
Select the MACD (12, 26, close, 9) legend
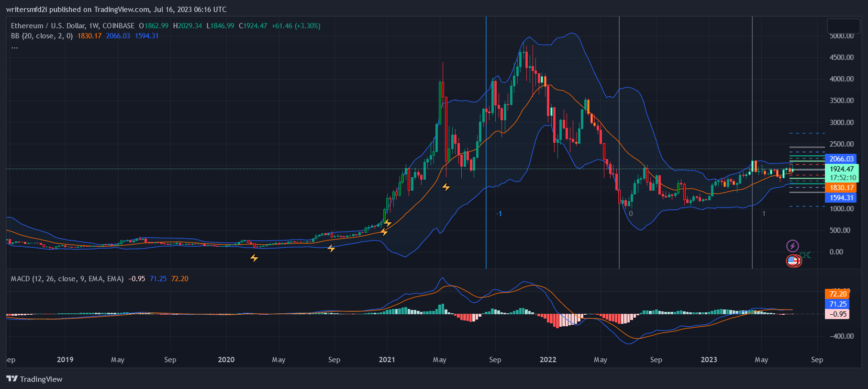pos(67,279)
